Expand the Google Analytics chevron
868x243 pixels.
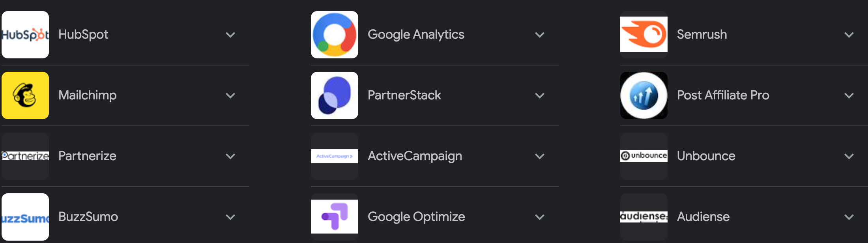pyautogui.click(x=540, y=35)
